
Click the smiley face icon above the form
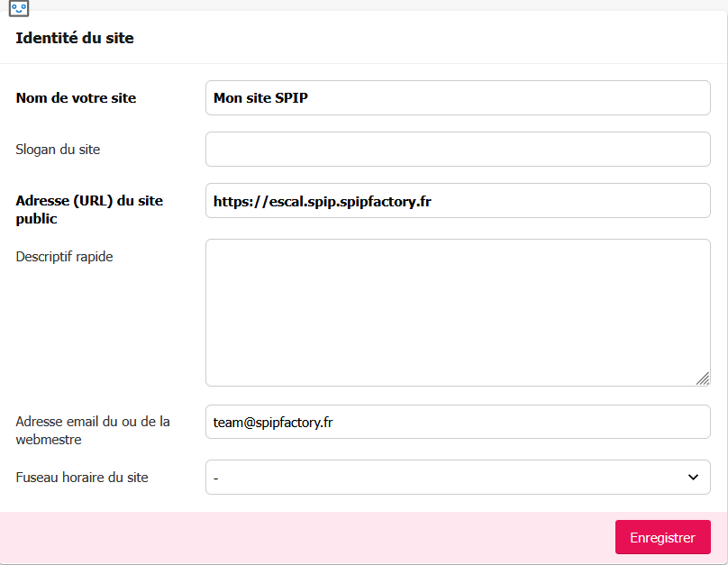(19, 7)
